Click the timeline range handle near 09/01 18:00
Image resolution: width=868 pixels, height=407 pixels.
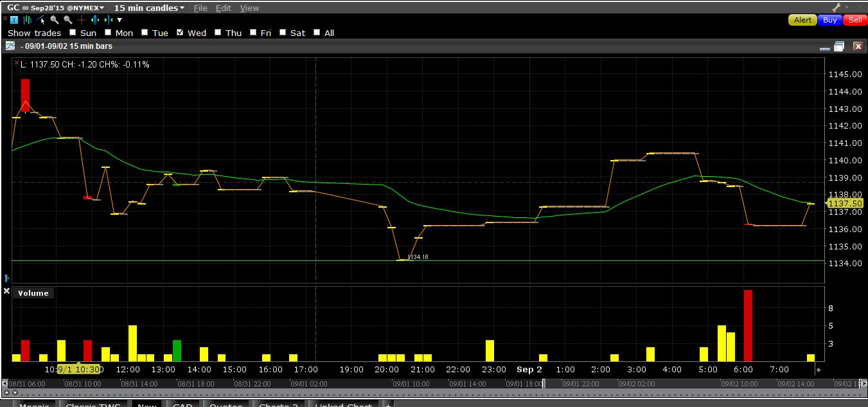click(544, 383)
